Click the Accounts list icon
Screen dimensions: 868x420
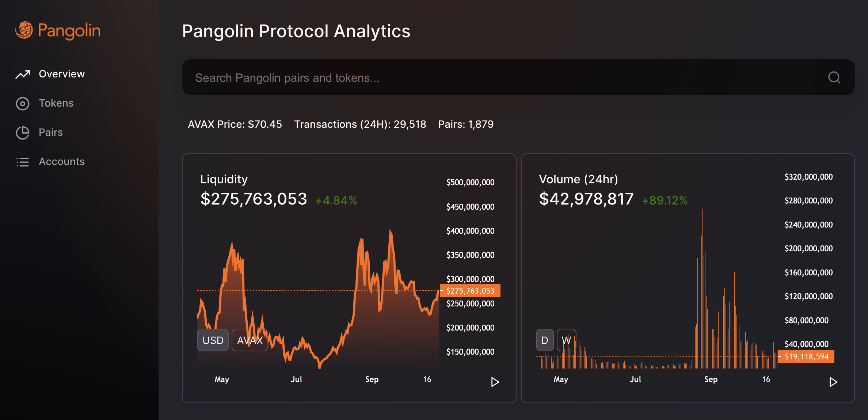coord(23,162)
